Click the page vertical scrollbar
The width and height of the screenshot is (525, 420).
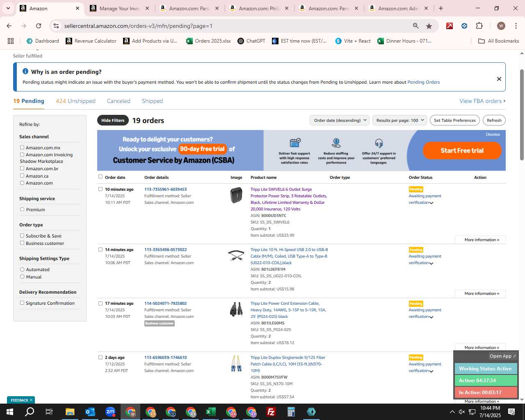pos(522,115)
